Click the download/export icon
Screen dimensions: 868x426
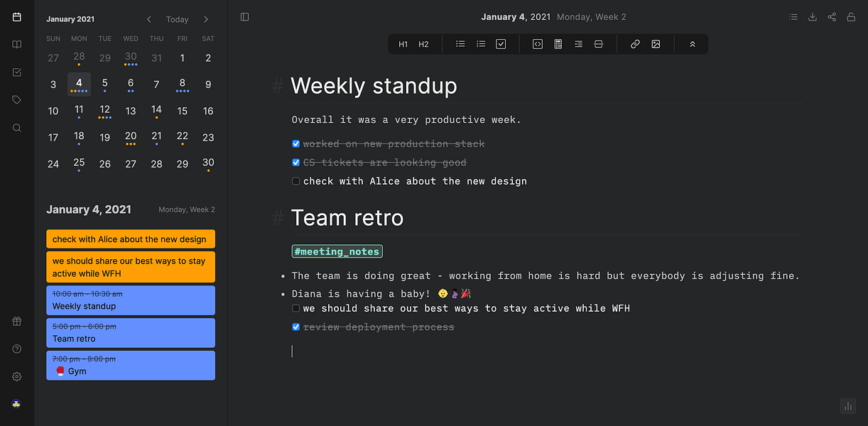pyautogui.click(x=813, y=17)
